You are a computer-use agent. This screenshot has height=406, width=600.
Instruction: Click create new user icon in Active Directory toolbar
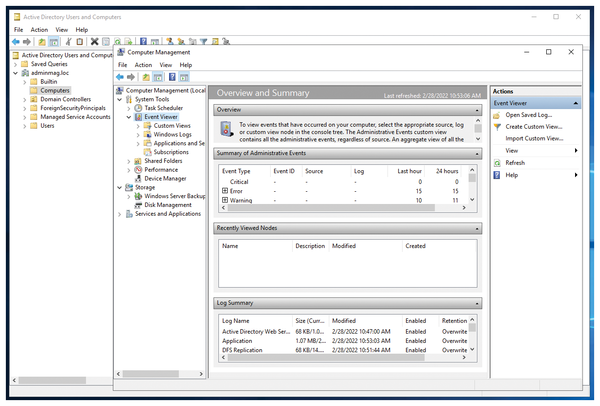pyautogui.click(x=170, y=42)
